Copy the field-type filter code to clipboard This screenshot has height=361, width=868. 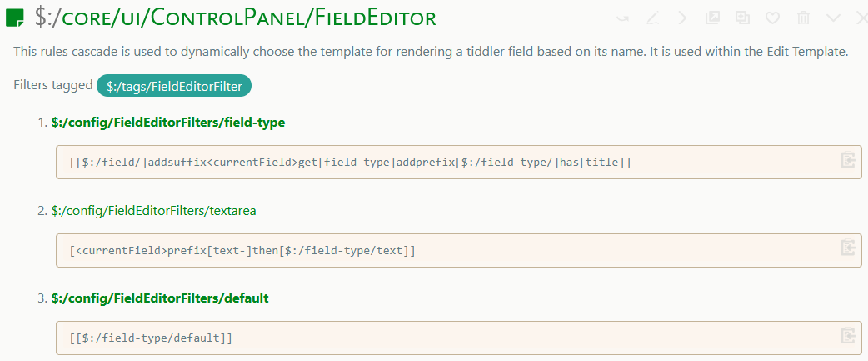coord(848,160)
